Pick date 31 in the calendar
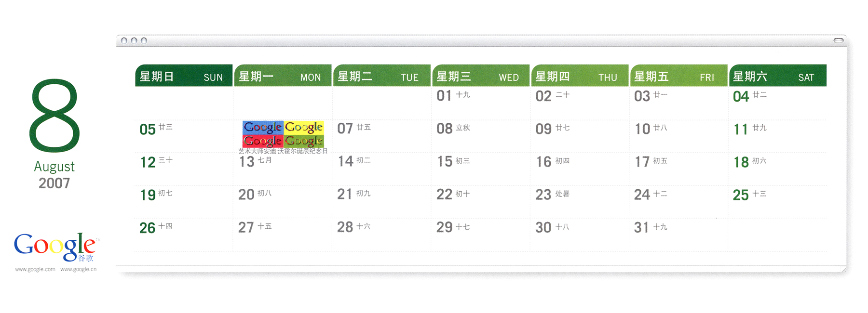This screenshot has width=868, height=313. [x=642, y=227]
